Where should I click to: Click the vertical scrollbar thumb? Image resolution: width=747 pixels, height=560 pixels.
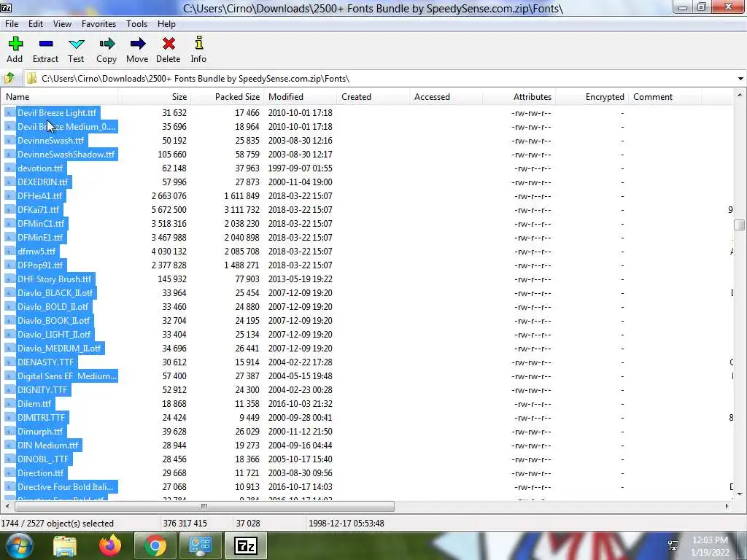pos(740,225)
